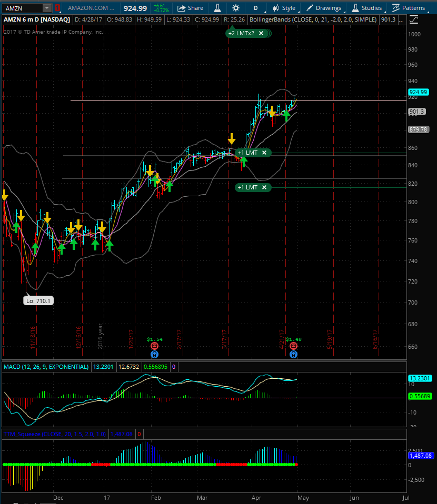
Task: Click the yellow down arrow above the 3/17/17 line
Action: 231,139
